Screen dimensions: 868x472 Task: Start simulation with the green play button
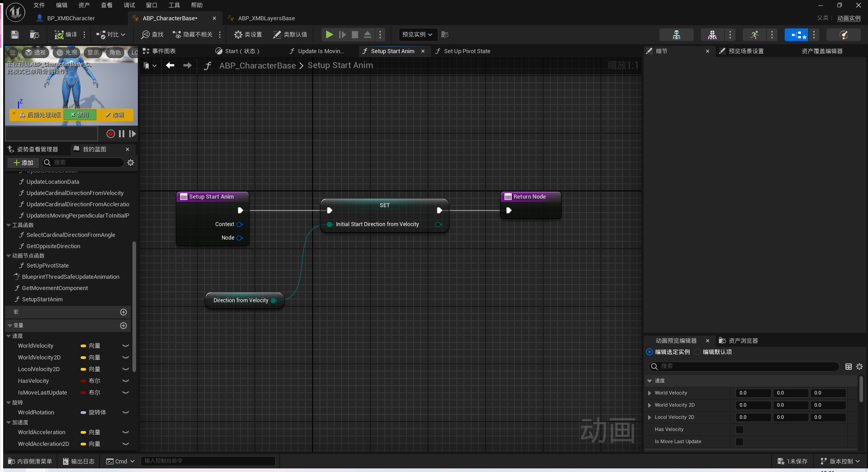point(329,35)
